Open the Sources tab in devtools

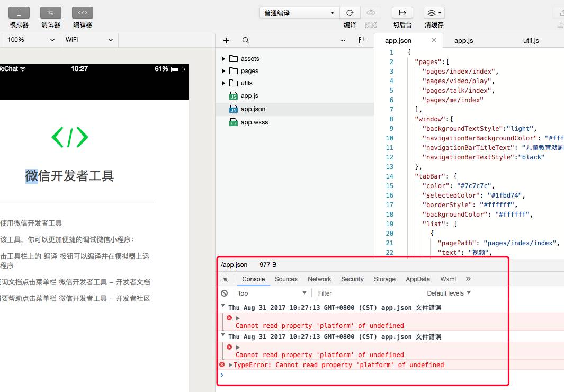(286, 279)
